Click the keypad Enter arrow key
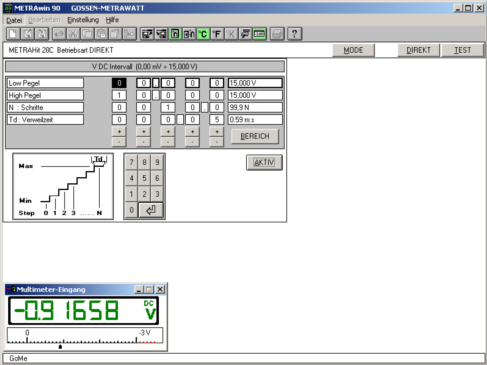 point(151,210)
